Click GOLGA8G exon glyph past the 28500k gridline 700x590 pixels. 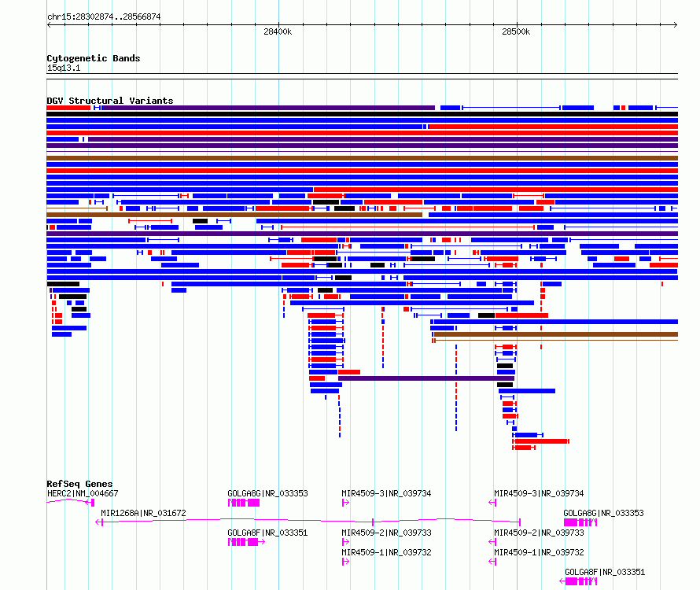[x=580, y=522]
